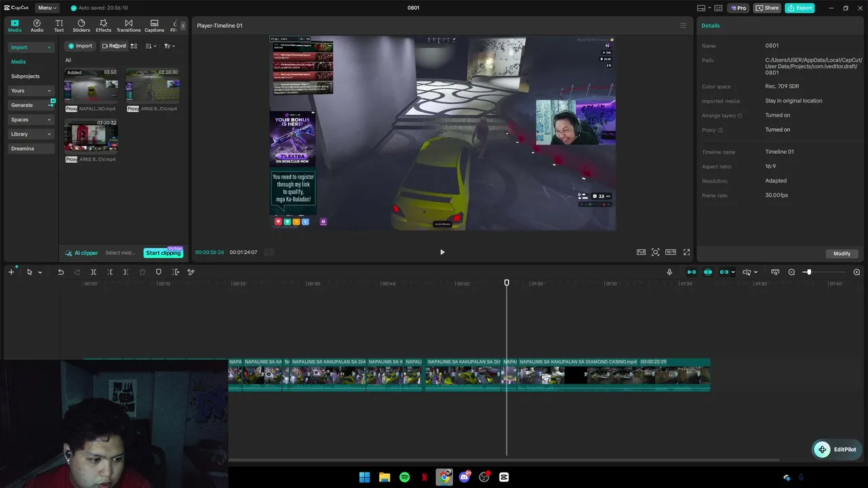Switch media grid view layout
868x488 pixels.
pyautogui.click(x=134, y=46)
